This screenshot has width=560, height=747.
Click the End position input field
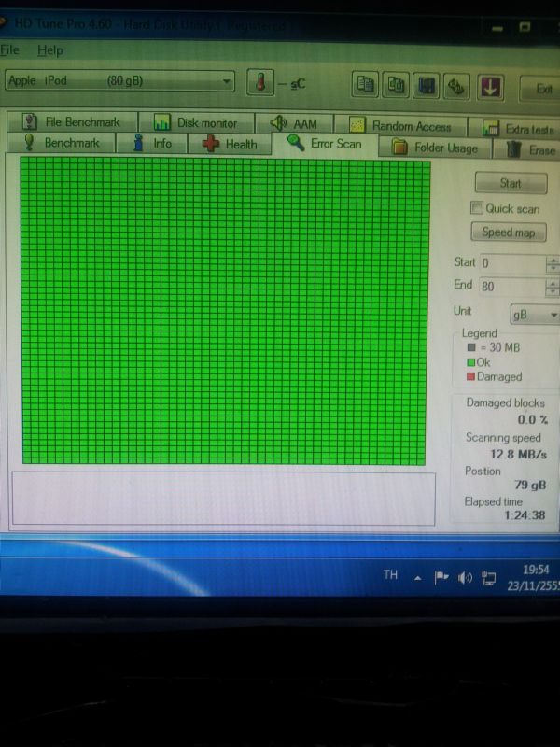point(511,287)
